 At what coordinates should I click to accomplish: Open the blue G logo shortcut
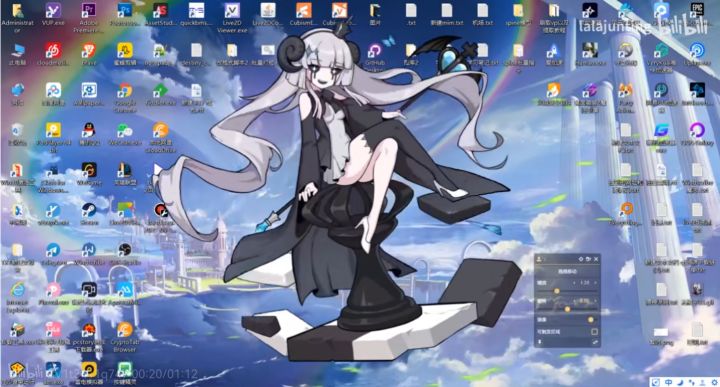661,131
